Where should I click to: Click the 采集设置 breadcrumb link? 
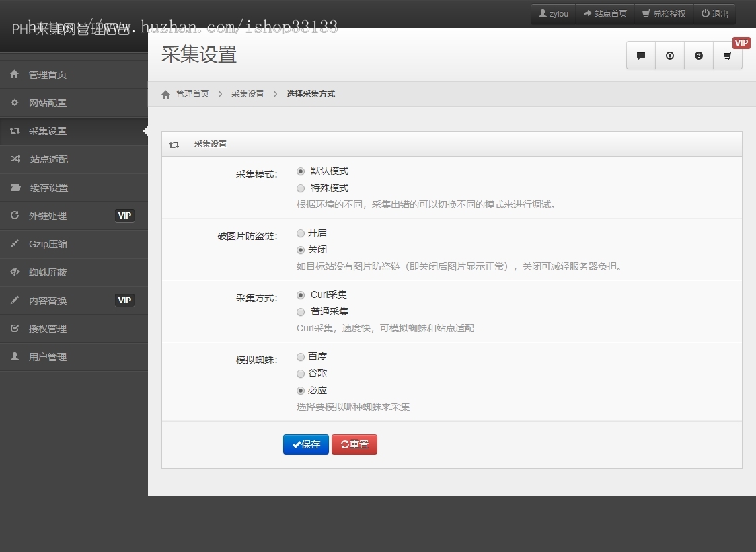pyautogui.click(x=248, y=94)
